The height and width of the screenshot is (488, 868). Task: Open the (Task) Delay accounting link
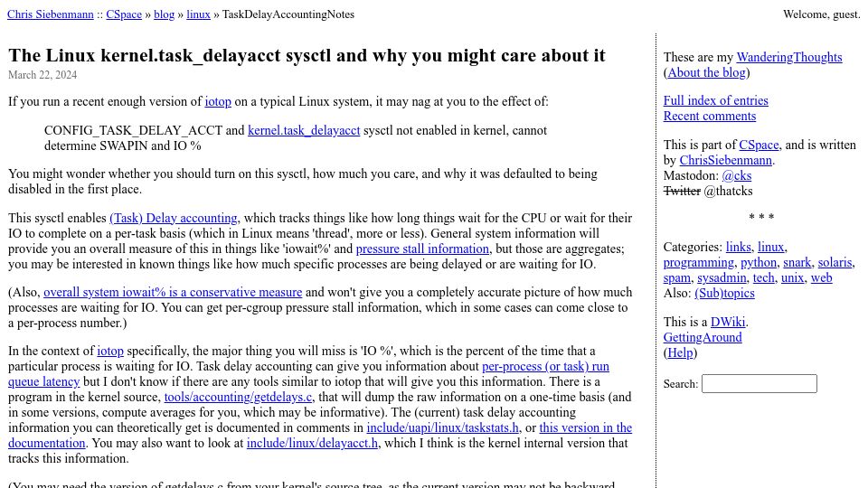click(x=174, y=218)
